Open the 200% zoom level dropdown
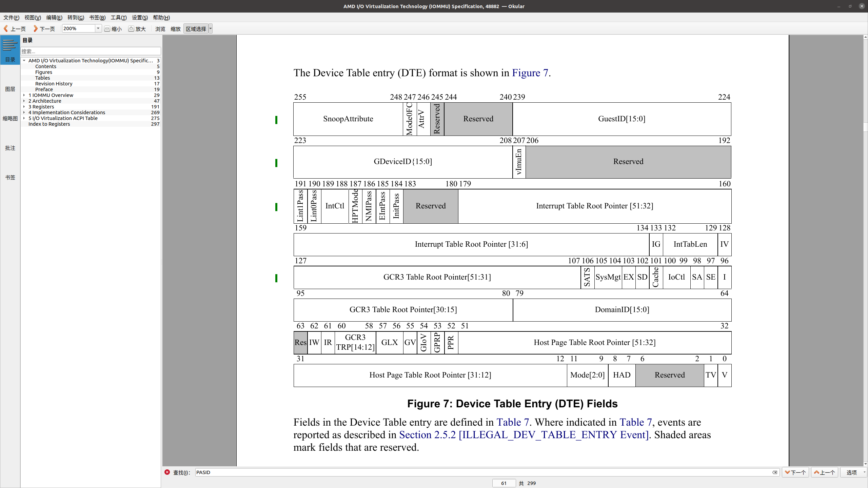Screen dimensions: 868x488 [x=98, y=28]
